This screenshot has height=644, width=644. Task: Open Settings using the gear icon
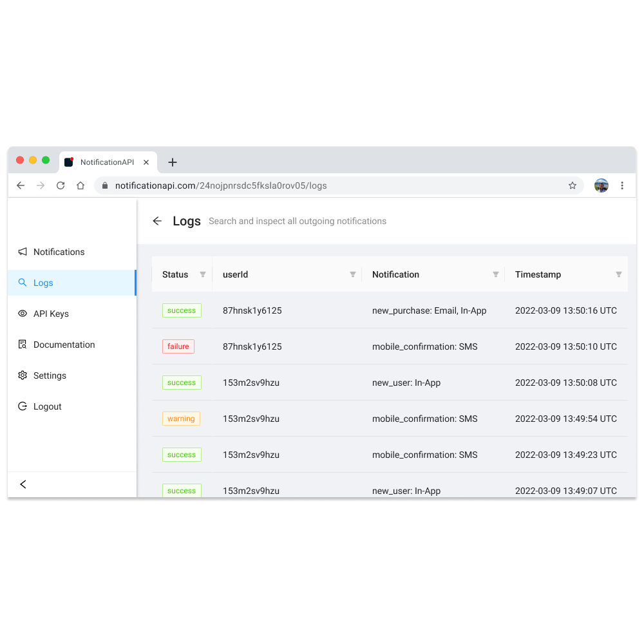tap(21, 375)
